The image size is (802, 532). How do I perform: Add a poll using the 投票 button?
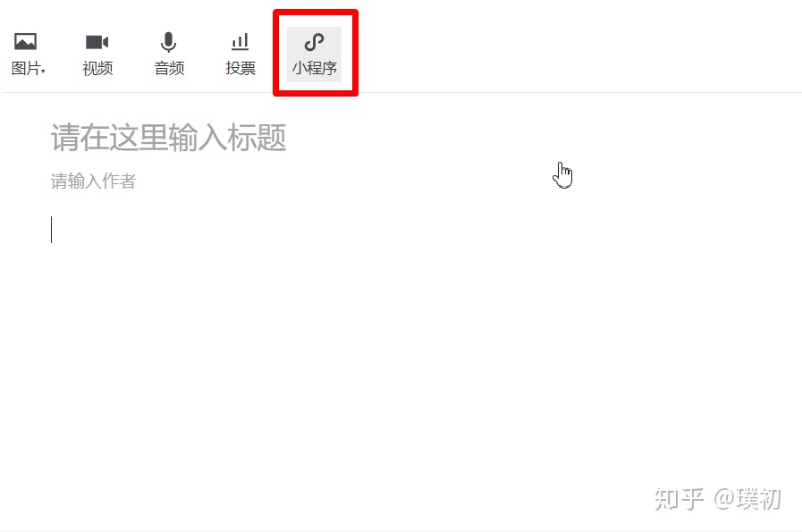pos(241,55)
